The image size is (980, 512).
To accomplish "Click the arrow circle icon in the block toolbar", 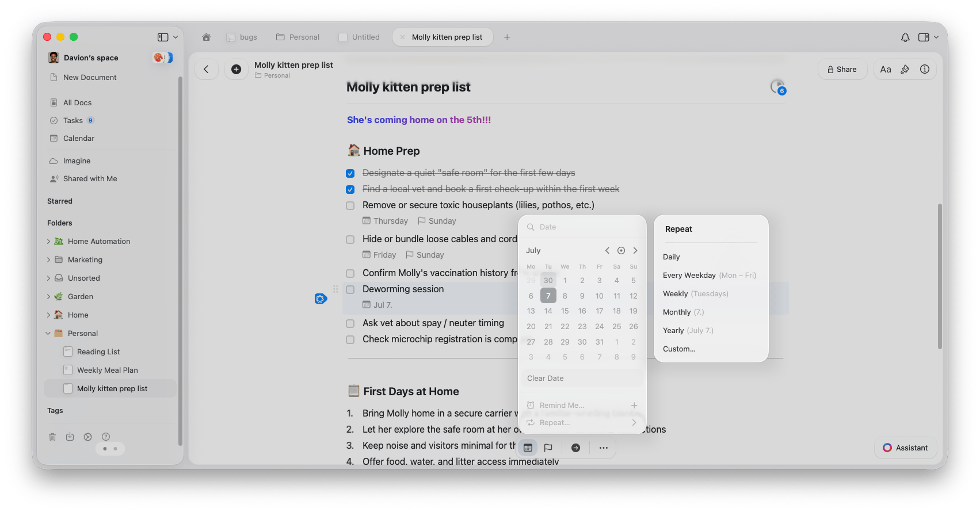I will click(575, 448).
